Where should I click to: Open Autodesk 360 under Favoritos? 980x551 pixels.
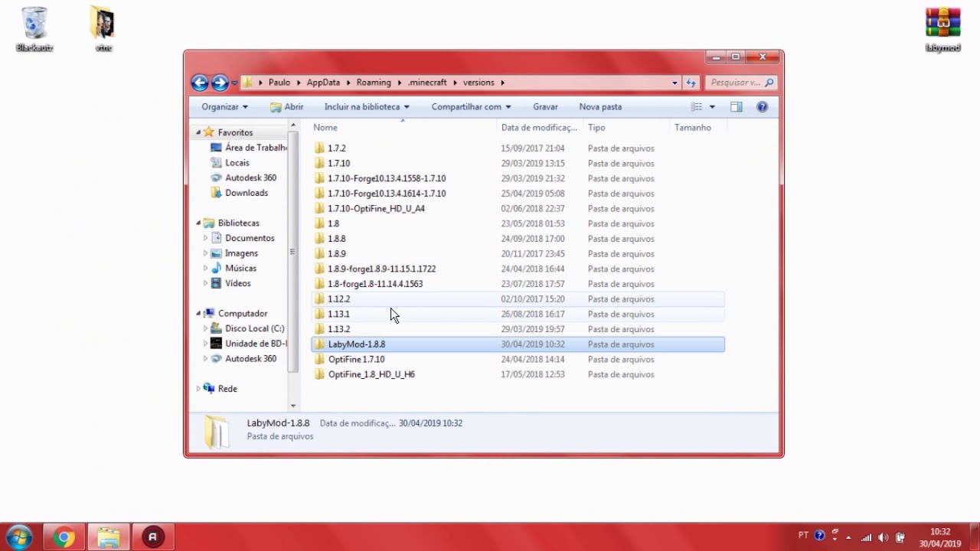250,178
